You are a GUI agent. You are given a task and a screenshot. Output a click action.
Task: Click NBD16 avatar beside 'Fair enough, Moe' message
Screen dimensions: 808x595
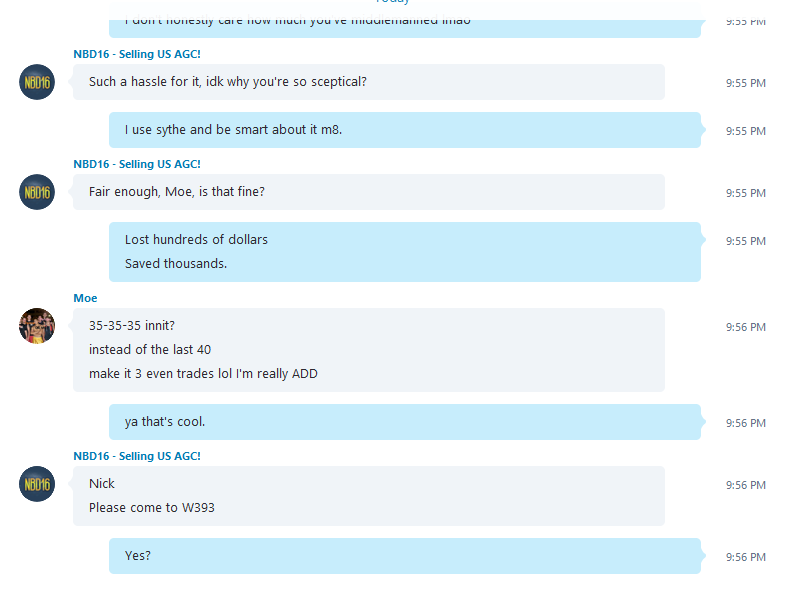click(x=37, y=192)
